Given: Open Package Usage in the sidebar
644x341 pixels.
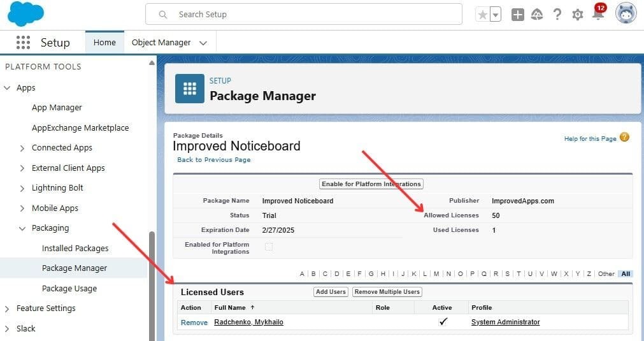Looking at the screenshot, I should click(69, 288).
